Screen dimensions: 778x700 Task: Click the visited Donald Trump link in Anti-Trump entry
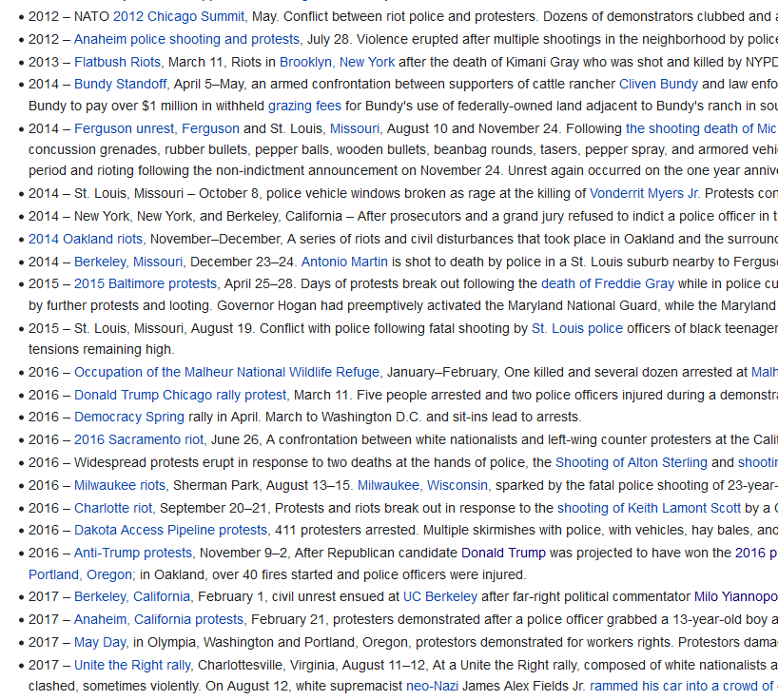pos(503,553)
